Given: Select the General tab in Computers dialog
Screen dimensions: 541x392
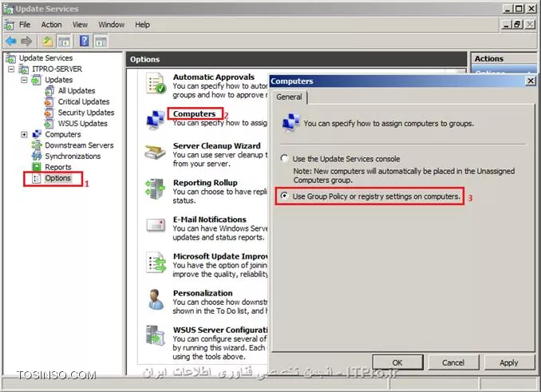Looking at the screenshot, I should pos(289,97).
